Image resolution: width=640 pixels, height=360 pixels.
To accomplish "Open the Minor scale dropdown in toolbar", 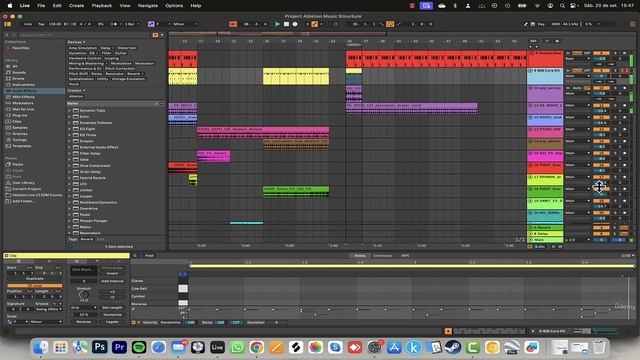I will coord(184,24).
